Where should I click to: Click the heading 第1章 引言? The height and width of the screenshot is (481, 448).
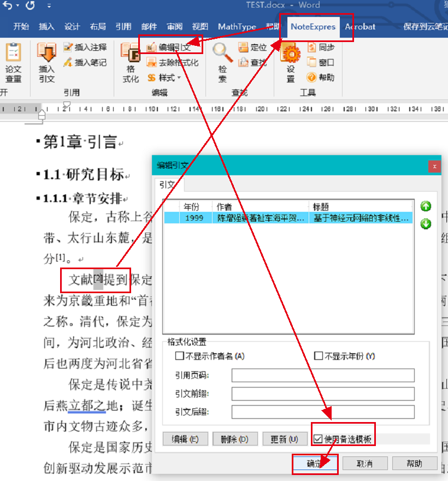tap(80, 142)
